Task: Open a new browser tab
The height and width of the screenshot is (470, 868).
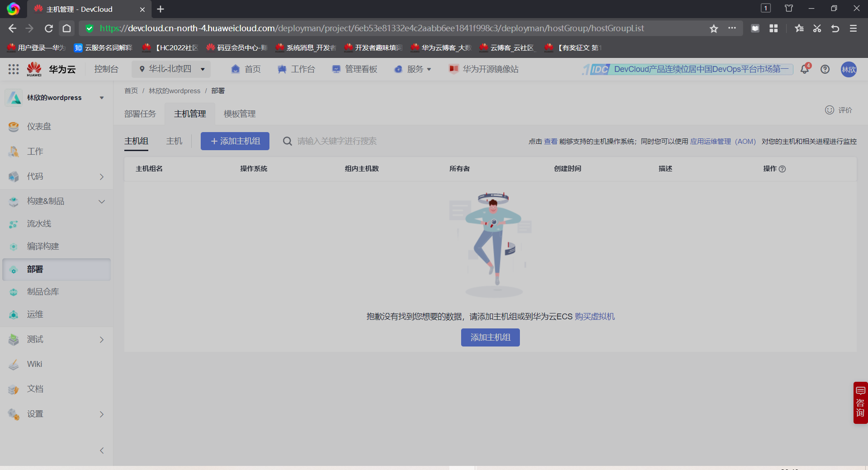Action: (160, 9)
